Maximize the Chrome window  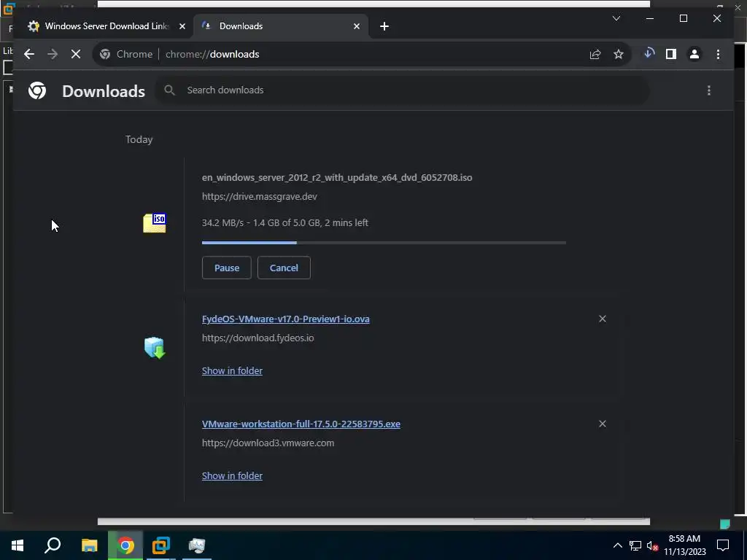click(x=683, y=18)
